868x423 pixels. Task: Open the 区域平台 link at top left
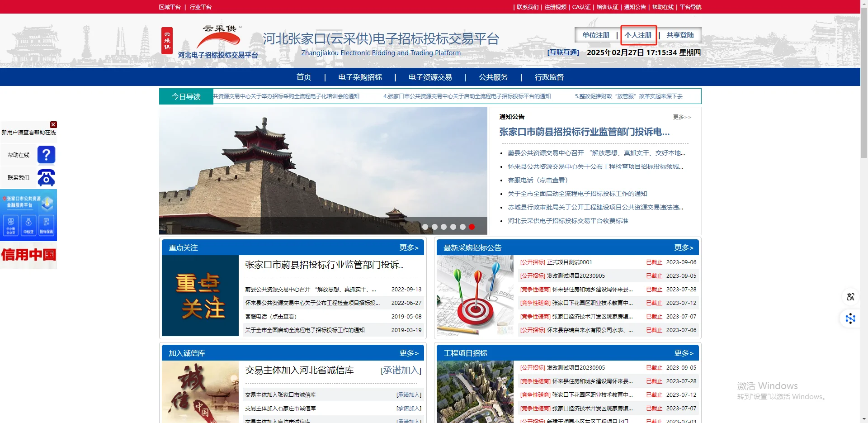[x=170, y=7]
